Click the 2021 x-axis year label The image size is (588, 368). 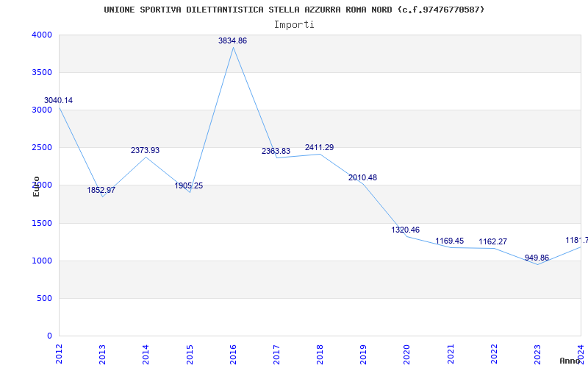tap(451, 354)
